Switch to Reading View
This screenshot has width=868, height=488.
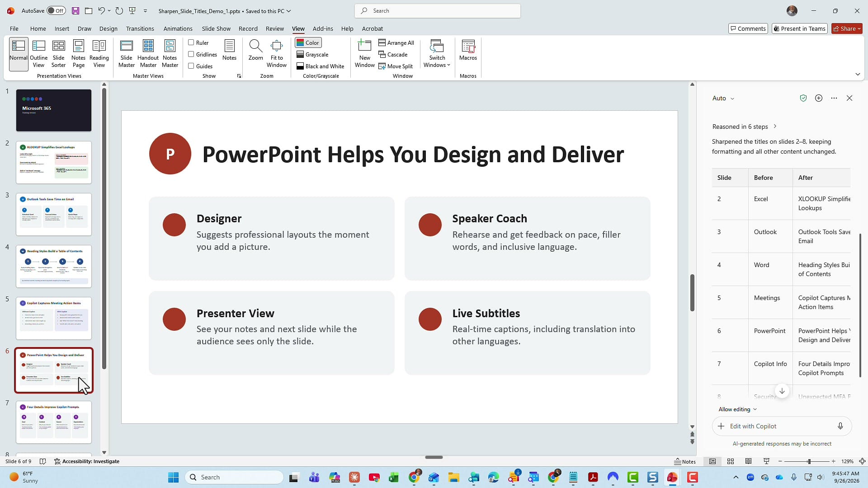pos(99,54)
